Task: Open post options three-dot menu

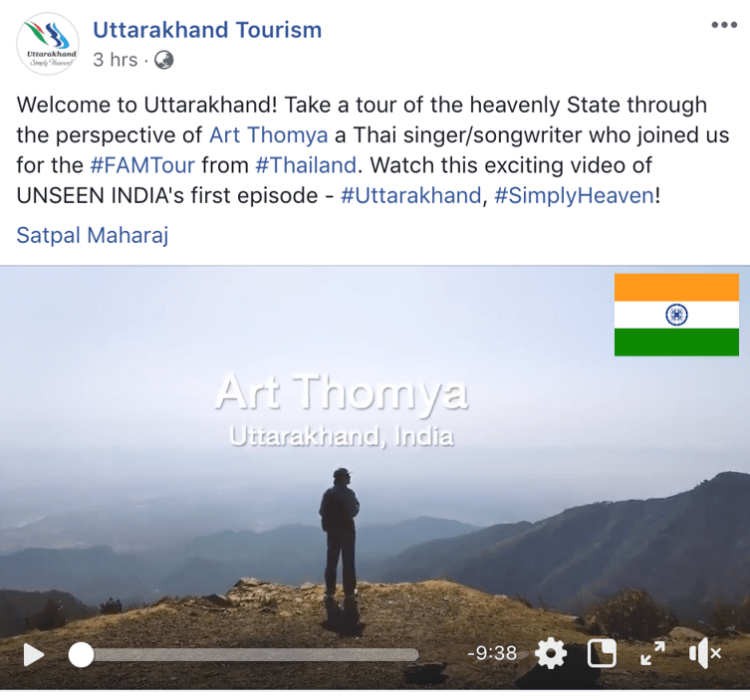Action: pyautogui.click(x=724, y=25)
